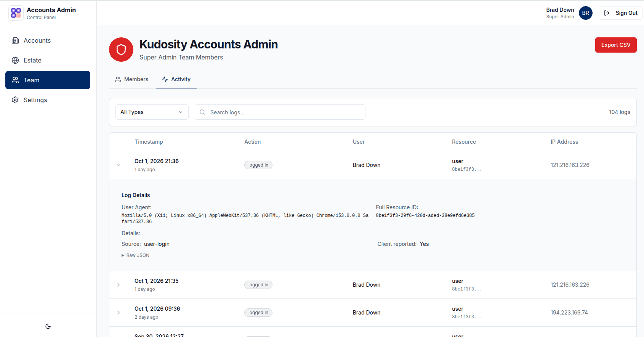Select the Activity tab
This screenshot has width=644, height=337.
pyautogui.click(x=176, y=79)
